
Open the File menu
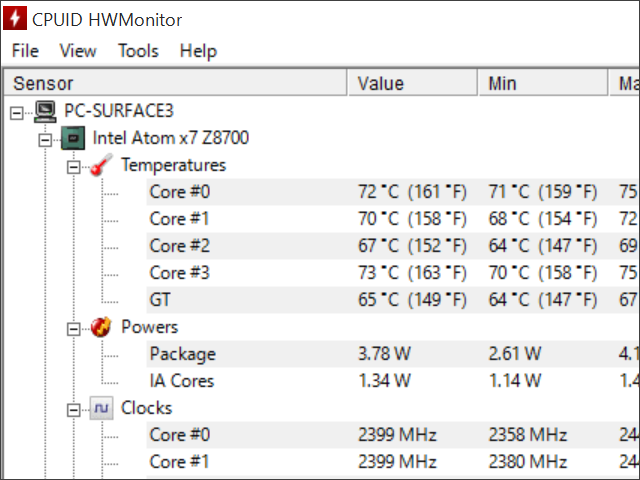click(25, 51)
